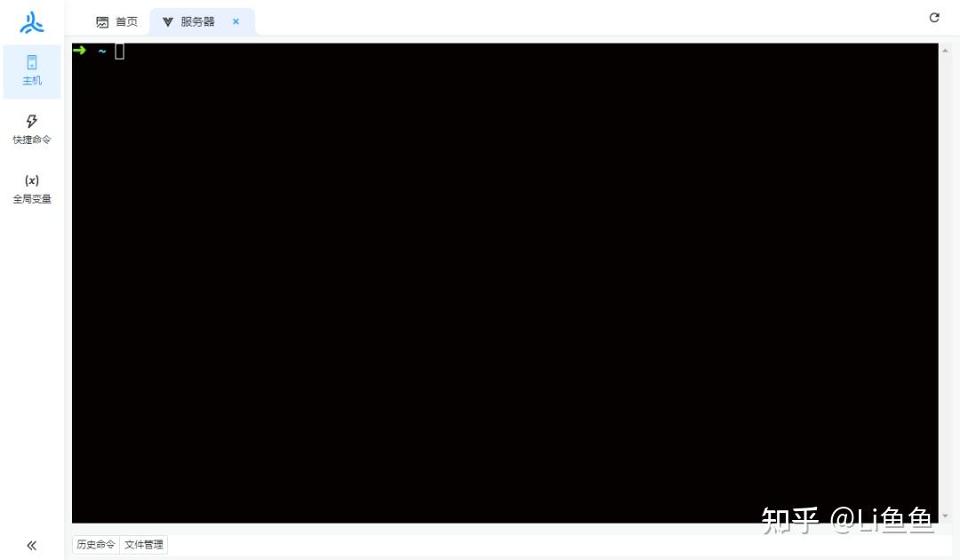Open the 文件管理 panel

click(144, 545)
